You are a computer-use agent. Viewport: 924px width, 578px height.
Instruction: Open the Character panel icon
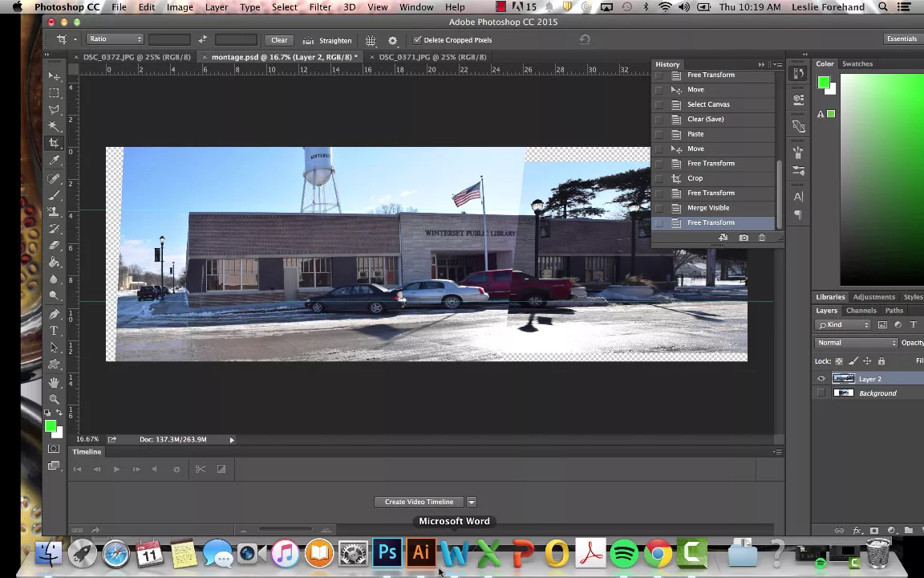coord(798,197)
